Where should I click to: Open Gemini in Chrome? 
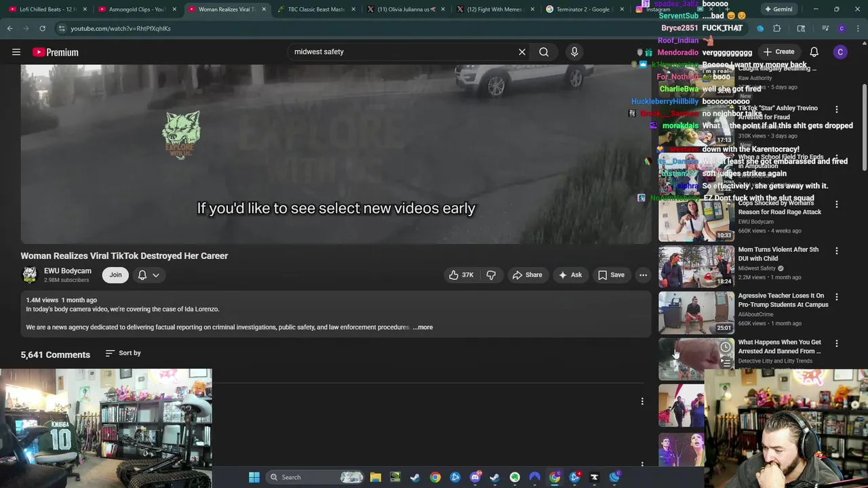pos(778,9)
